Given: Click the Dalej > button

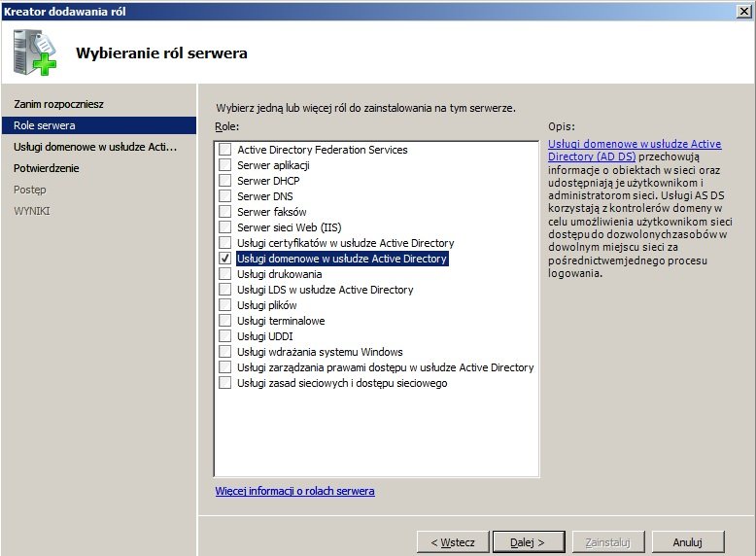Looking at the screenshot, I should [x=529, y=542].
